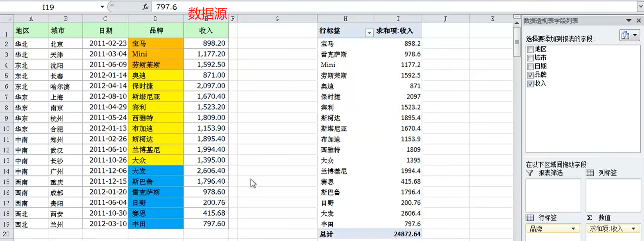Uncheck the 收入 field checkbox
The image size is (644, 241).
click(x=530, y=83)
